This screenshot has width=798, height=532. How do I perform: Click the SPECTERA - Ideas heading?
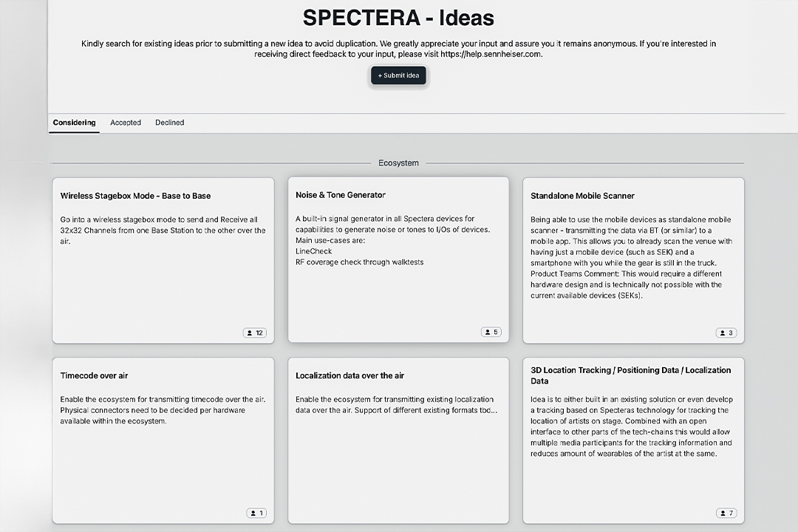(x=398, y=18)
